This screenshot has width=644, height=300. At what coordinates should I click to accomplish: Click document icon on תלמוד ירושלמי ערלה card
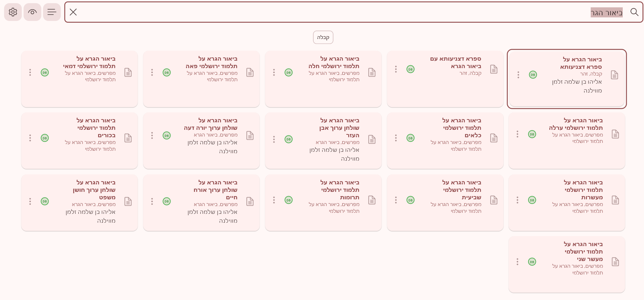[615, 134]
